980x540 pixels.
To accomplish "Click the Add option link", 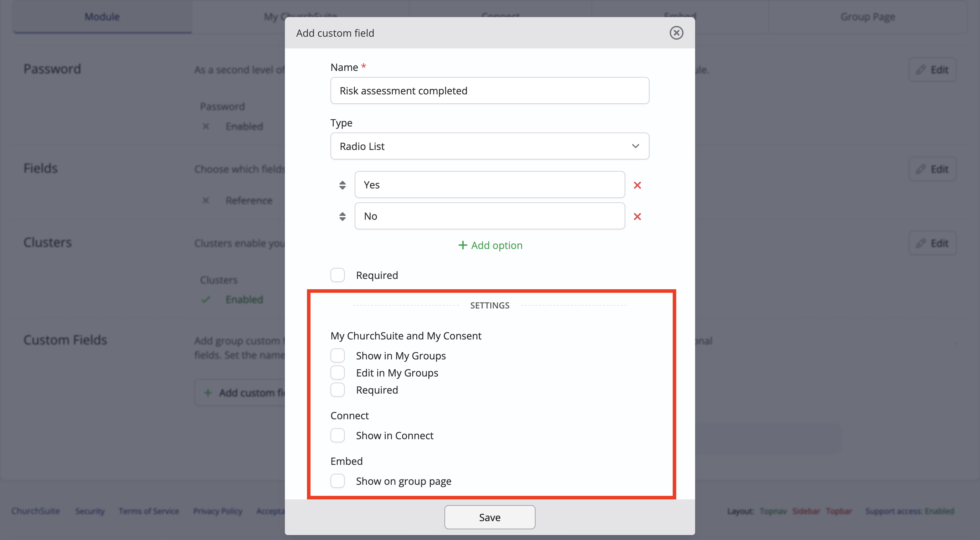I will [x=490, y=245].
